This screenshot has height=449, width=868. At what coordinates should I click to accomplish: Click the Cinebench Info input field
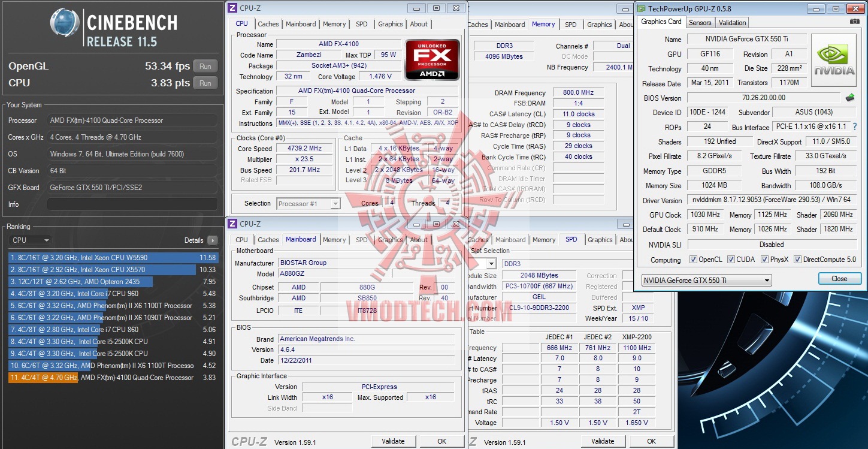click(x=132, y=204)
